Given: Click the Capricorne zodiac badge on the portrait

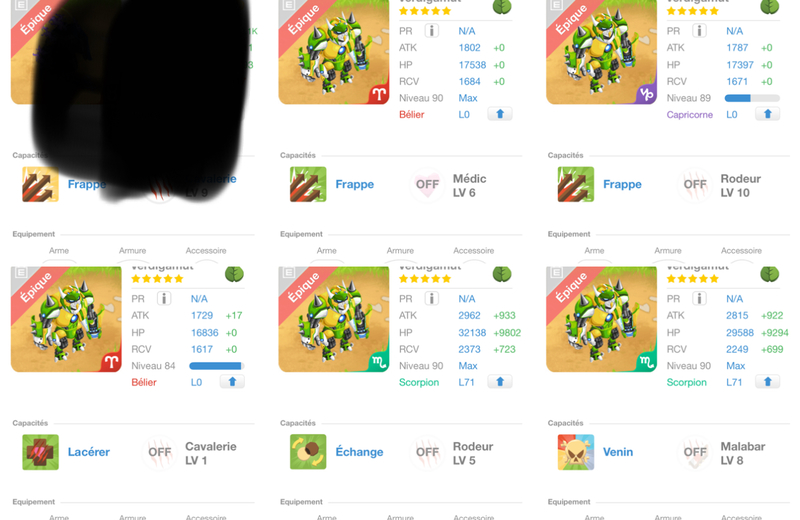Looking at the screenshot, I should (x=646, y=94).
